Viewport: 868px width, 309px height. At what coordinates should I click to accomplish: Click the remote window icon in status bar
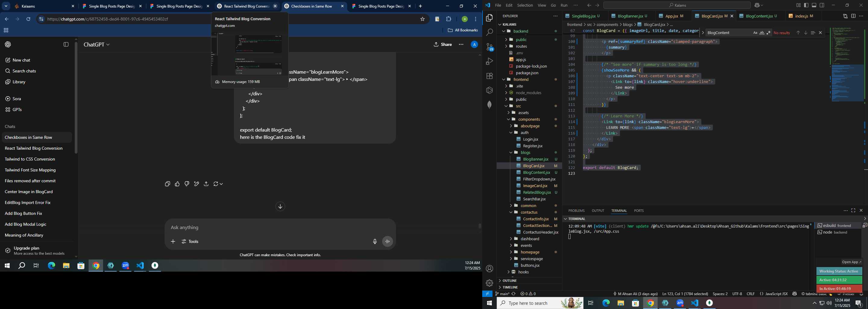[x=487, y=294]
